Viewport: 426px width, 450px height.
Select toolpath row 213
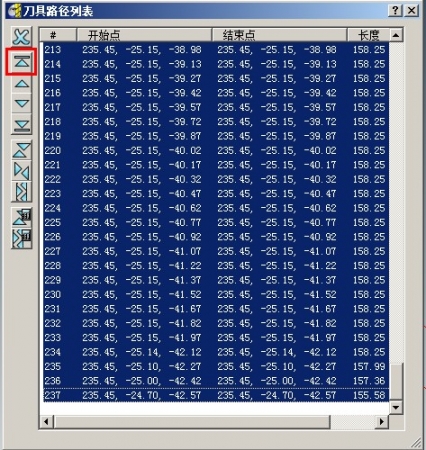point(215,50)
